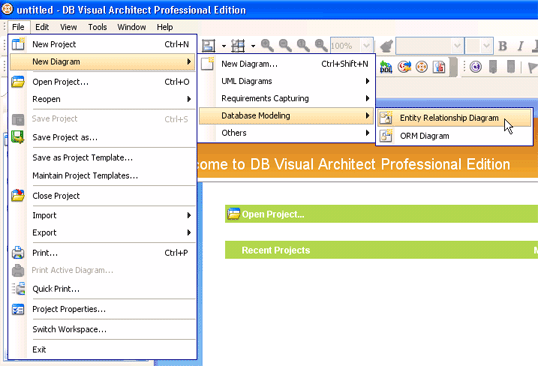The width and height of the screenshot is (538, 366).
Task: Click the round synchronize arrows toolbar icon
Action: [404, 67]
